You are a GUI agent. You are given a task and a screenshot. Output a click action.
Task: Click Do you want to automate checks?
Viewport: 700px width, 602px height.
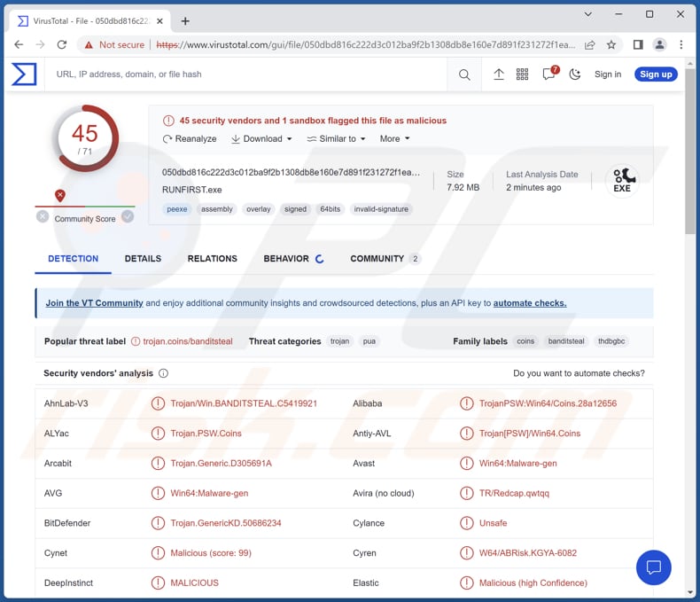pos(579,373)
